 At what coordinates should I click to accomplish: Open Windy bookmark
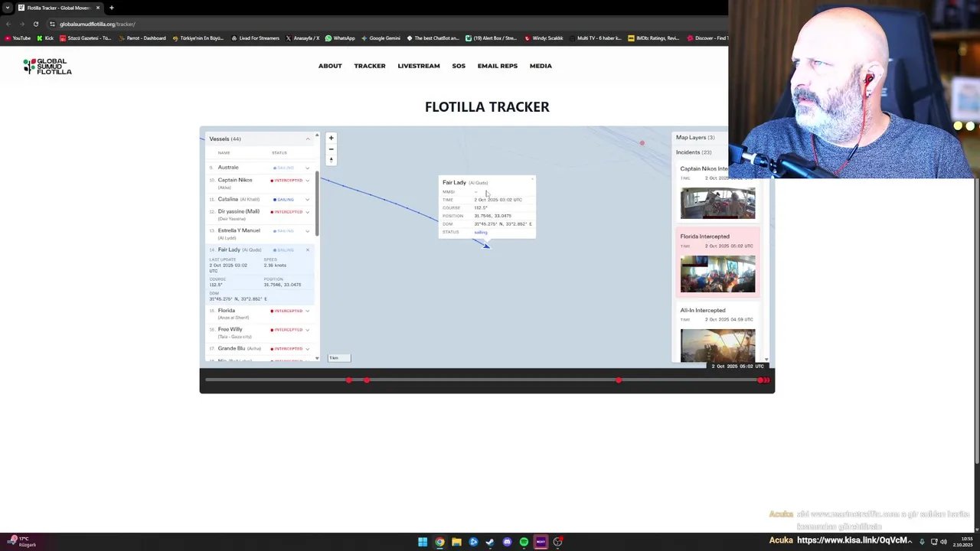point(544,38)
